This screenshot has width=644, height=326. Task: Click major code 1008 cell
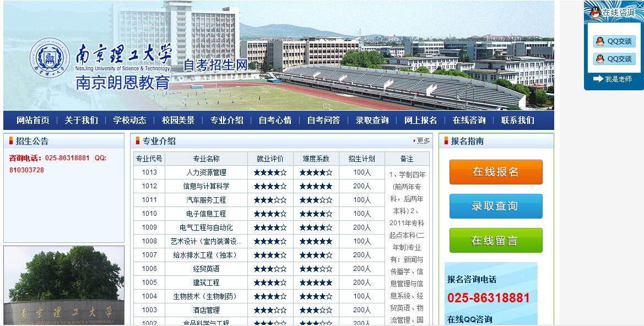(149, 241)
